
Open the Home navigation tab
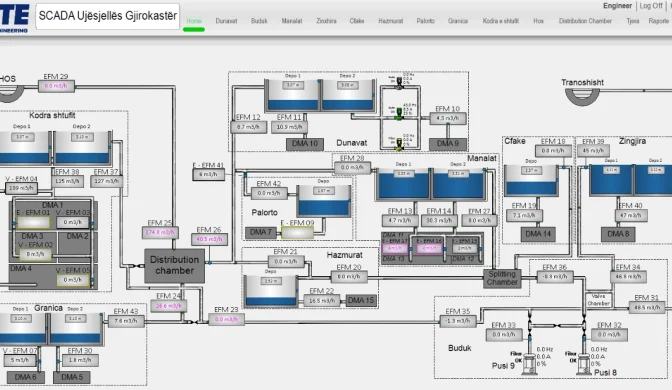tap(194, 21)
